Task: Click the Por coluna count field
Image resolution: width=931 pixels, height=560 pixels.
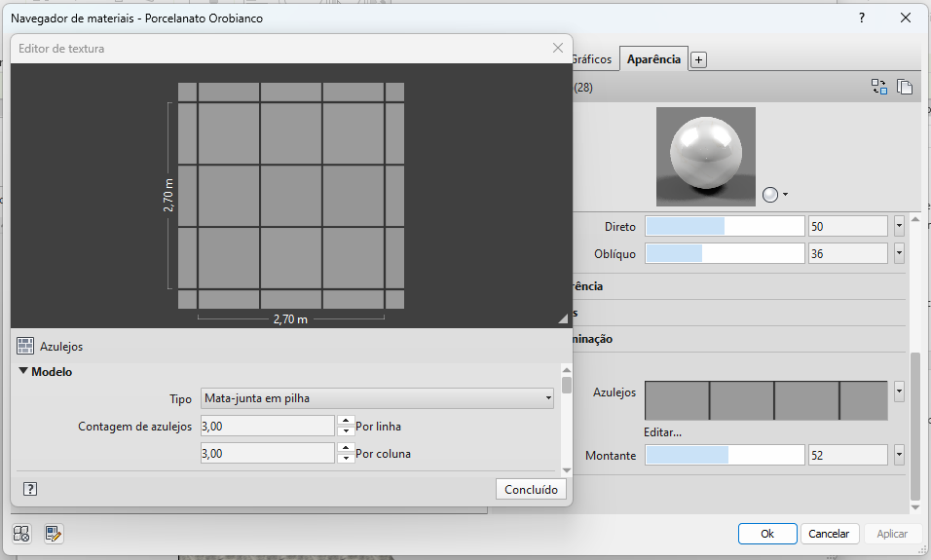Action: click(268, 453)
